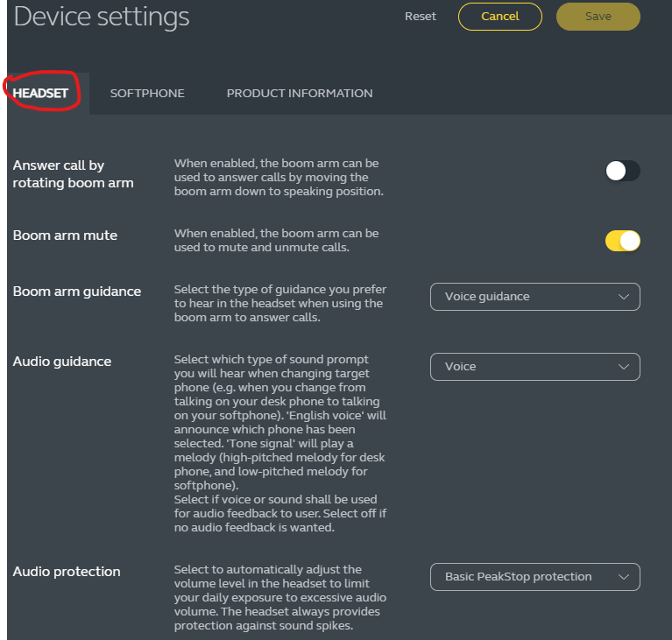
Task: Click the "Boom arm guidance" label
Action: coord(77,291)
